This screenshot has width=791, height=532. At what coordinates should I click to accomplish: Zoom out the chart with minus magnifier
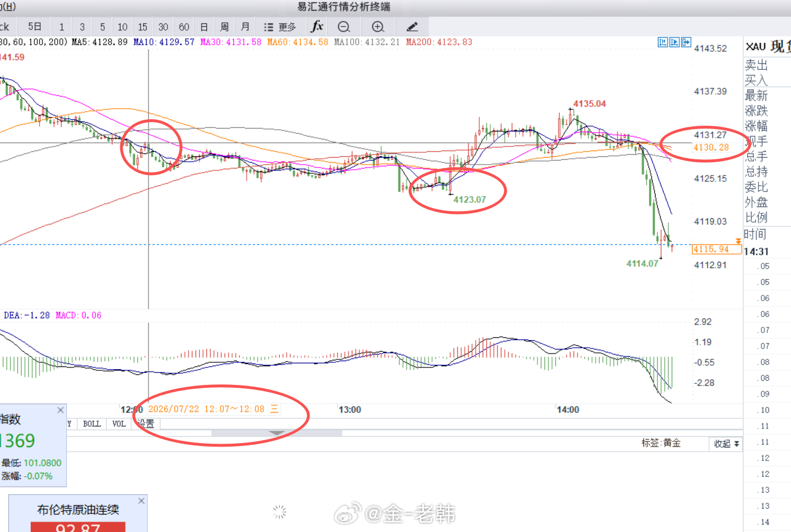point(344,27)
